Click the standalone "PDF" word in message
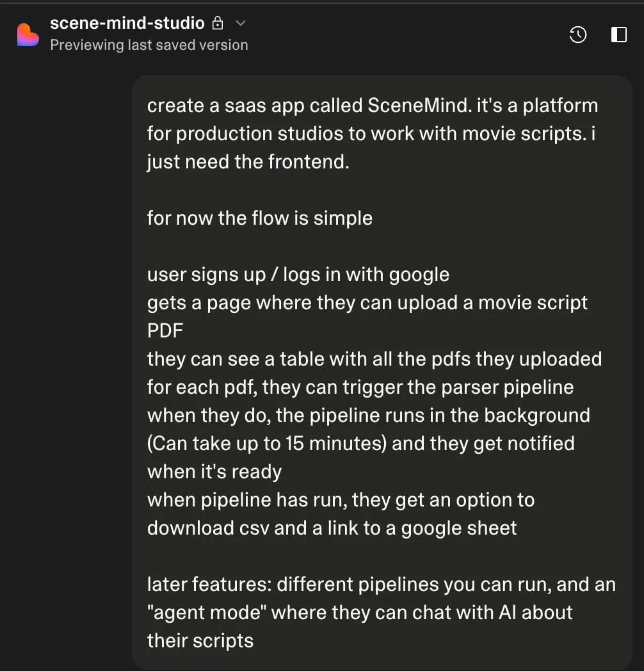 [x=165, y=331]
